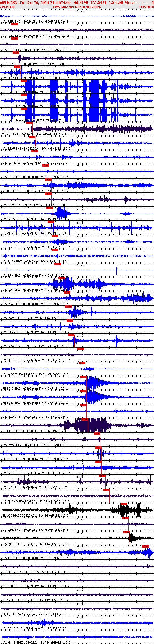
Task: Select the UW WAT EHZ station label
Action: point(35,290)
